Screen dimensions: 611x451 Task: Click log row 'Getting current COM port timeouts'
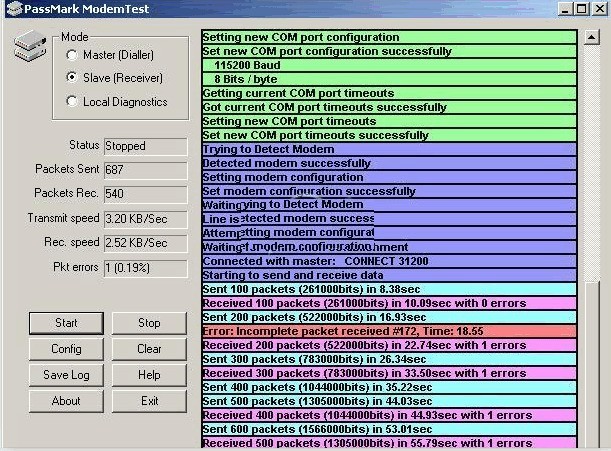coord(389,94)
